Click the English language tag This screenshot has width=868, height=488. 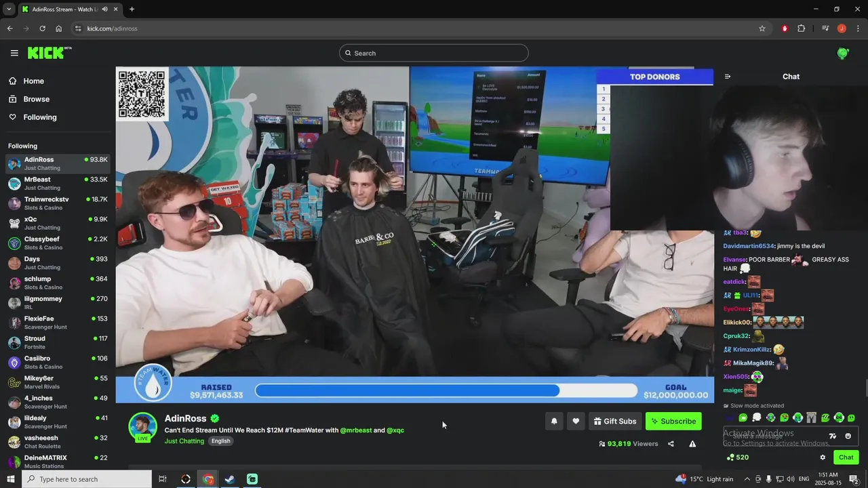[x=220, y=441]
